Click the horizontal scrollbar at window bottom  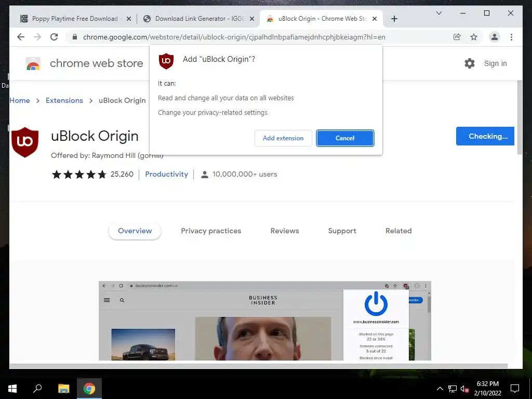click(259, 366)
